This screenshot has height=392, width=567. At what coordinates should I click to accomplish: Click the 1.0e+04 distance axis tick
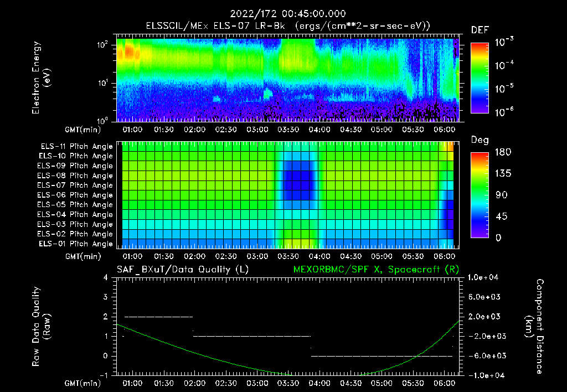tap(483, 277)
